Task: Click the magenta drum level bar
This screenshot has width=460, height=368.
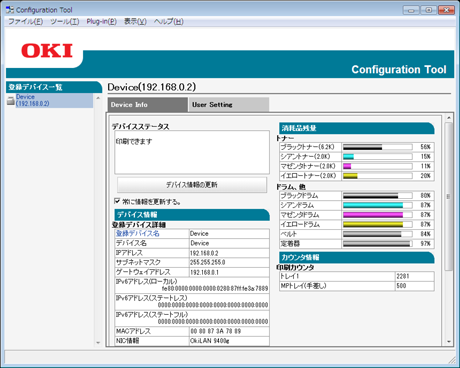Action: (x=378, y=215)
